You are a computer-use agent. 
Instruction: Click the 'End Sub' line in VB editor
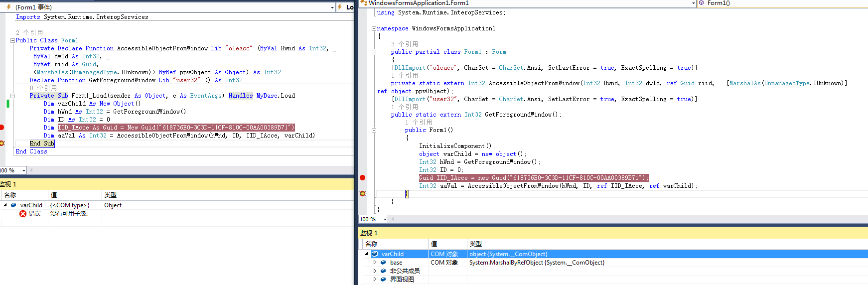[x=42, y=143]
